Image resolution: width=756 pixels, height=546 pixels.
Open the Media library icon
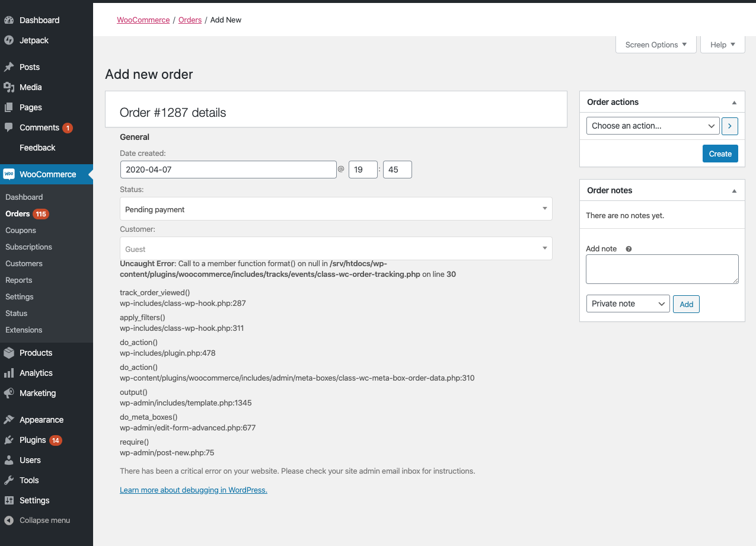tap(9, 87)
